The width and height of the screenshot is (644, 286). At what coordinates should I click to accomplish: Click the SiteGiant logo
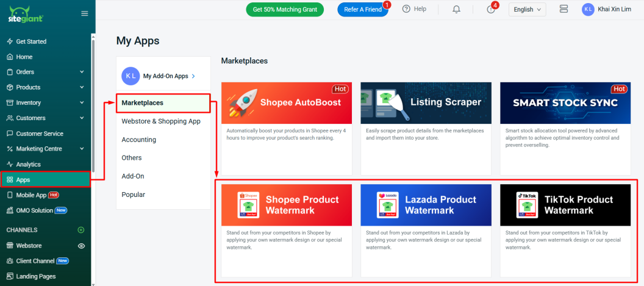pyautogui.click(x=26, y=15)
